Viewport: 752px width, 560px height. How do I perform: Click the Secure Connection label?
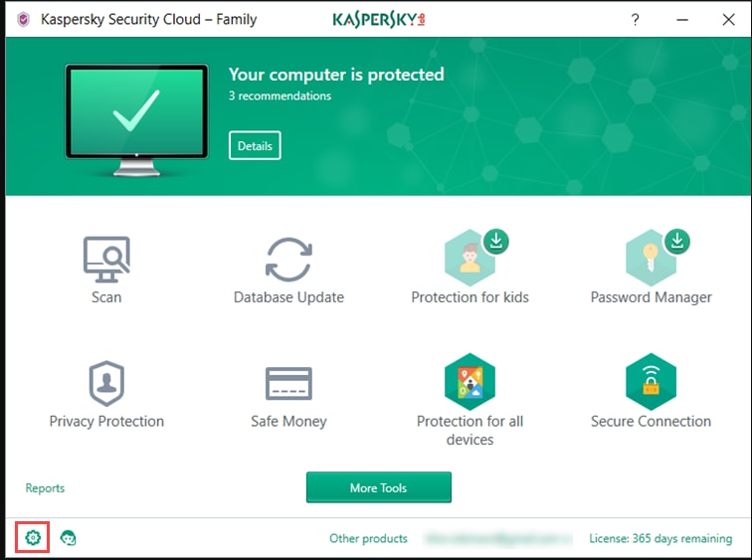click(651, 421)
